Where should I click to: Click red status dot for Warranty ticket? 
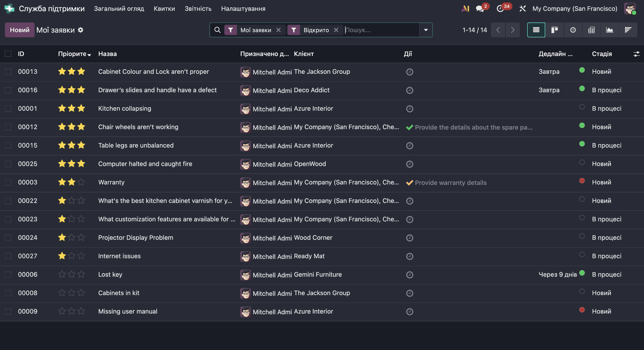582,181
